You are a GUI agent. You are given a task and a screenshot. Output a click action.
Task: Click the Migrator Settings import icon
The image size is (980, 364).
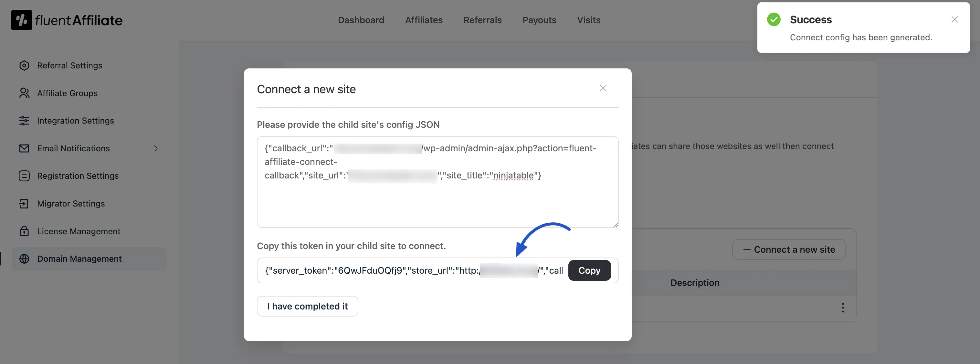click(x=24, y=204)
